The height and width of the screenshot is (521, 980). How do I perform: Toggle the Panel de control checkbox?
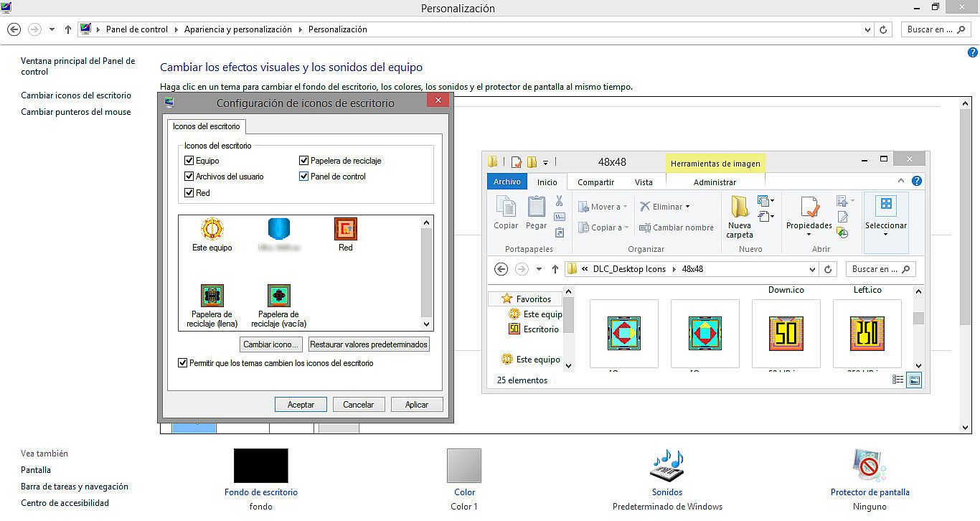tap(304, 177)
